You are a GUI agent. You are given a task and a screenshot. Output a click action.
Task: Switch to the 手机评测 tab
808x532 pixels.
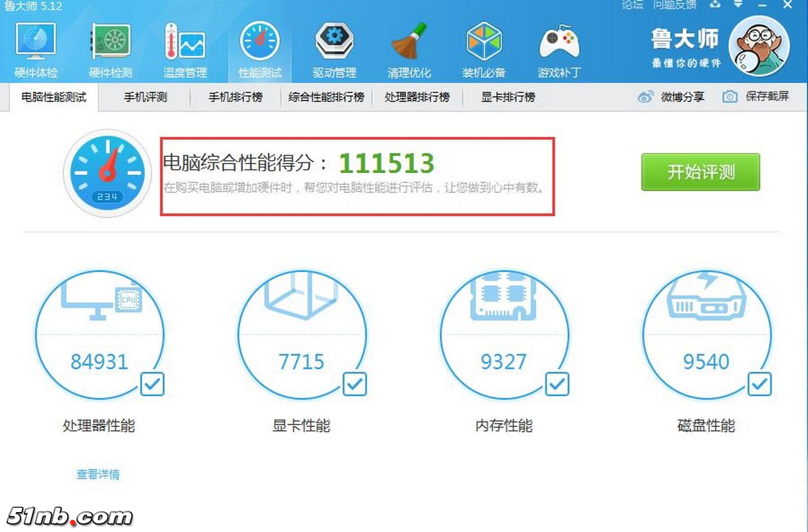pyautogui.click(x=145, y=97)
